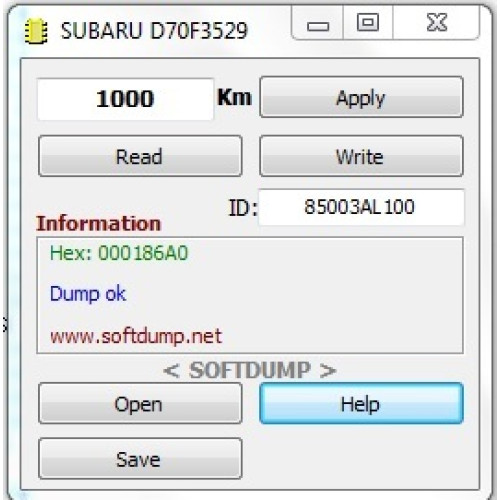The height and width of the screenshot is (500, 500).
Task: Save the dump with Save button
Action: pyautogui.click(x=140, y=459)
